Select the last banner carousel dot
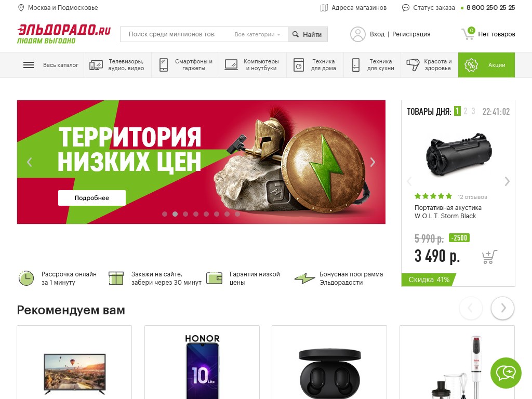Viewport: 532px width, 399px height. point(237,214)
